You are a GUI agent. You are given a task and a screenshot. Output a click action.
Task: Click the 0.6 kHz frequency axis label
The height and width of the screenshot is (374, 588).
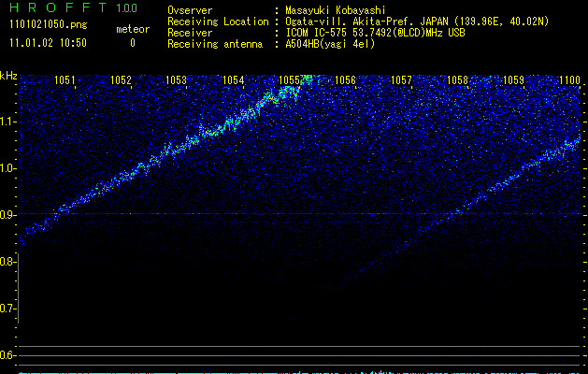click(x=7, y=355)
